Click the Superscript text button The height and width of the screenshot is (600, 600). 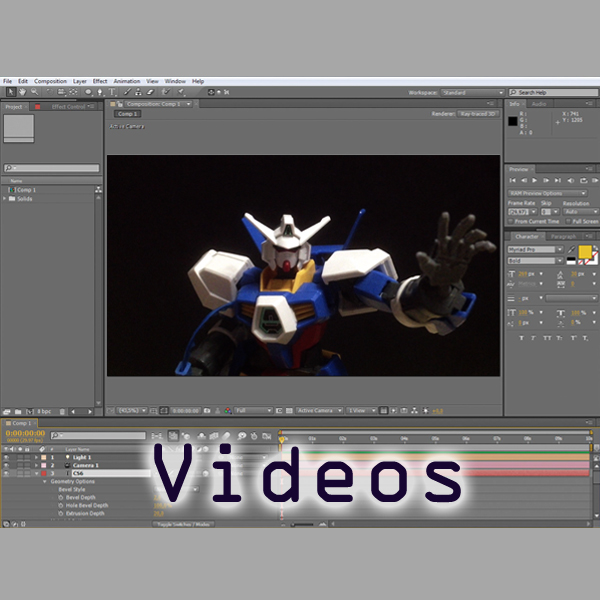573,338
